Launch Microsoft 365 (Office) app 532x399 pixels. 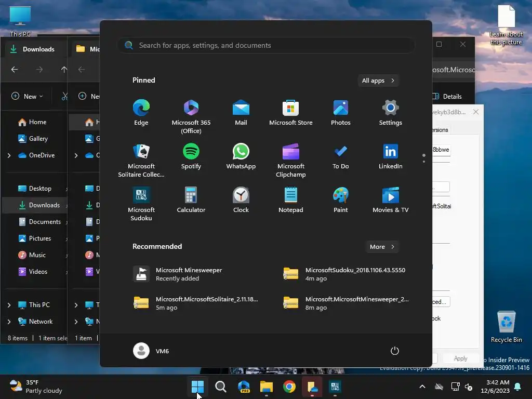click(x=191, y=117)
